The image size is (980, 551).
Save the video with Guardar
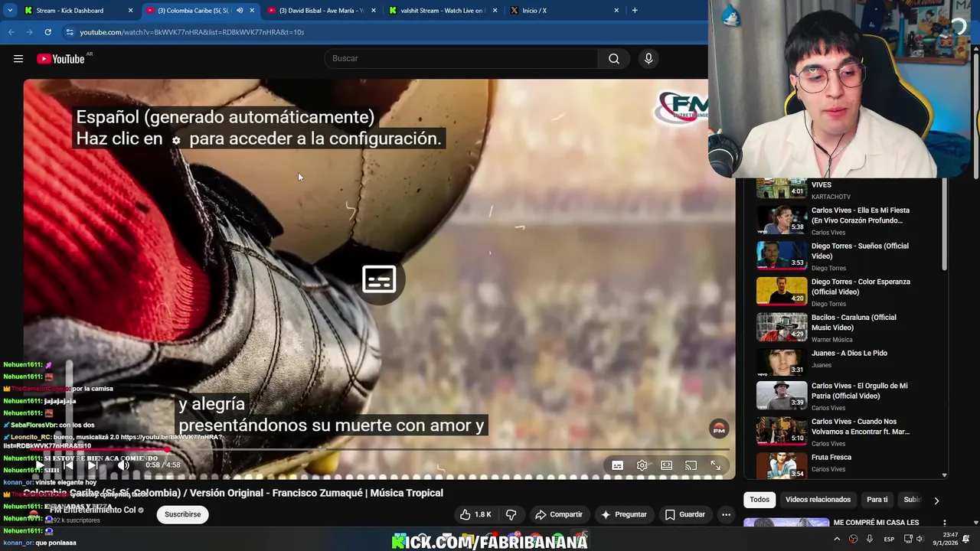[x=685, y=514]
